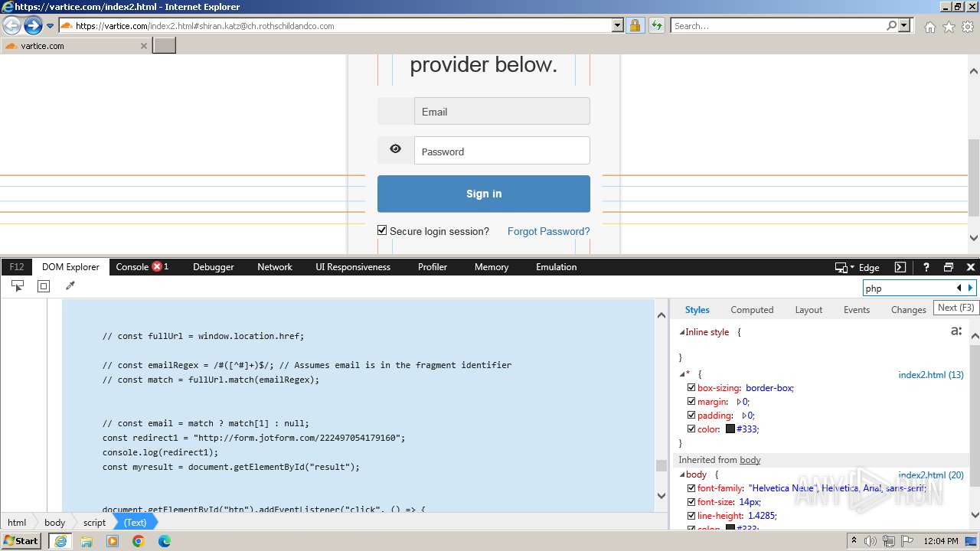Select the Styles pane tab
The height and width of the screenshot is (551, 980).
(697, 310)
